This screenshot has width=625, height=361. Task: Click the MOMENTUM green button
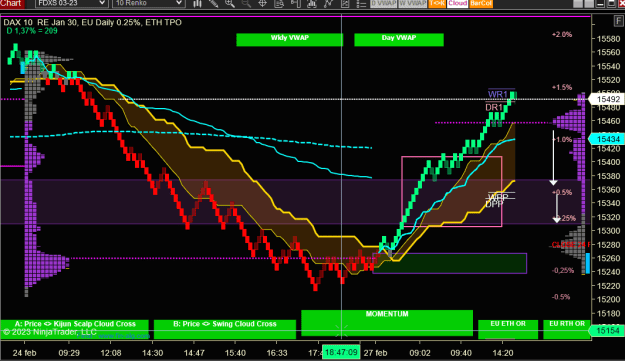387,323
